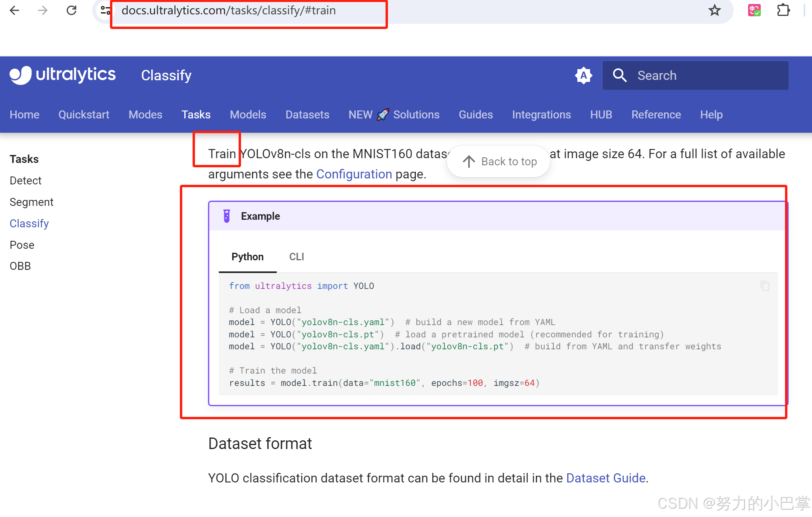
Task: Open the Guides nav tab
Action: [476, 115]
